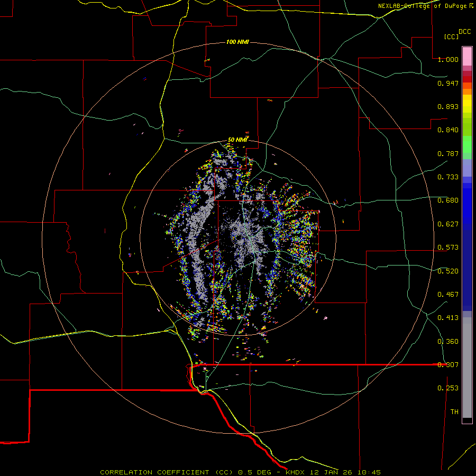476x476 pixels.
Task: Click the 0.787 scale value
Action: click(x=448, y=153)
